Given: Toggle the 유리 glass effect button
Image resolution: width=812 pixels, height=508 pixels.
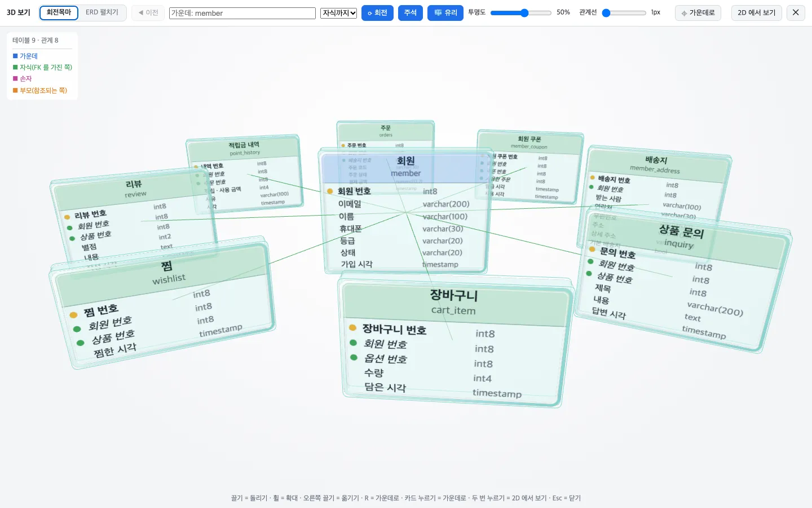Looking at the screenshot, I should (445, 13).
